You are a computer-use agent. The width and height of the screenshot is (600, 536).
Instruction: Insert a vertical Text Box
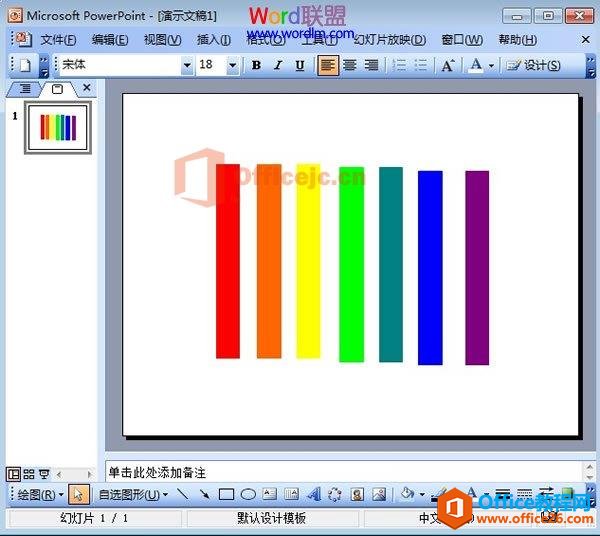click(292, 494)
